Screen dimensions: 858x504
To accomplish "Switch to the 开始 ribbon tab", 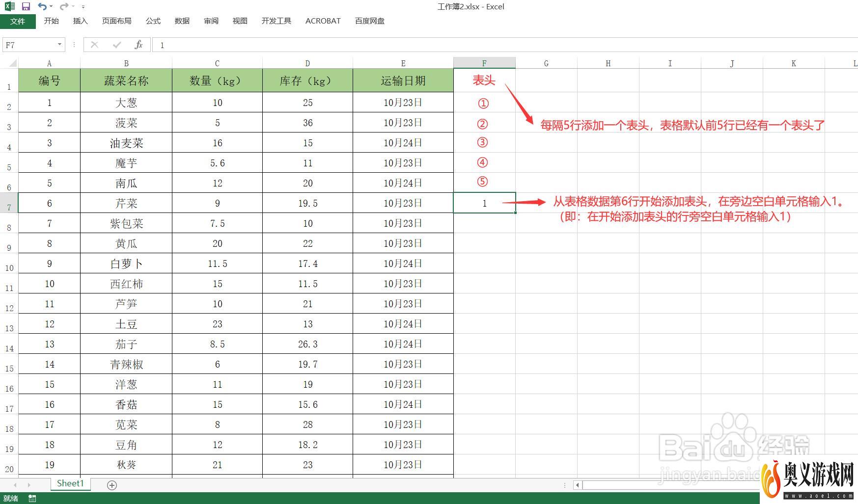I will 51,21.
